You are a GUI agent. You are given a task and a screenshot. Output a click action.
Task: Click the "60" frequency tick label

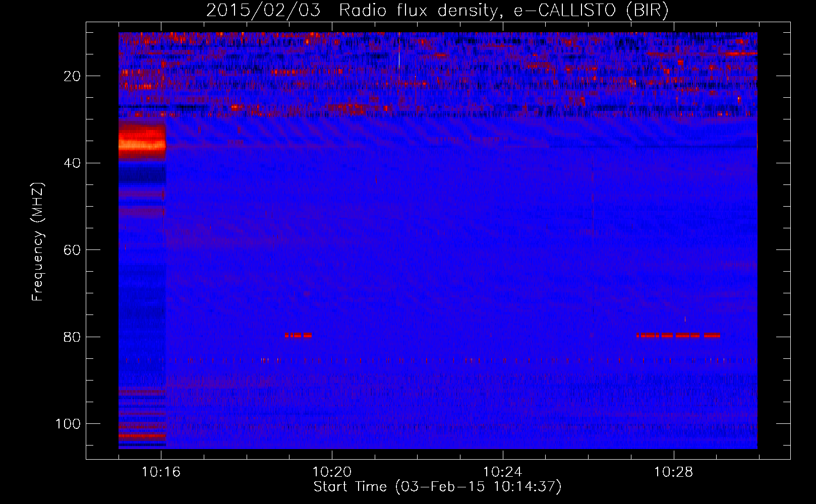click(x=73, y=250)
